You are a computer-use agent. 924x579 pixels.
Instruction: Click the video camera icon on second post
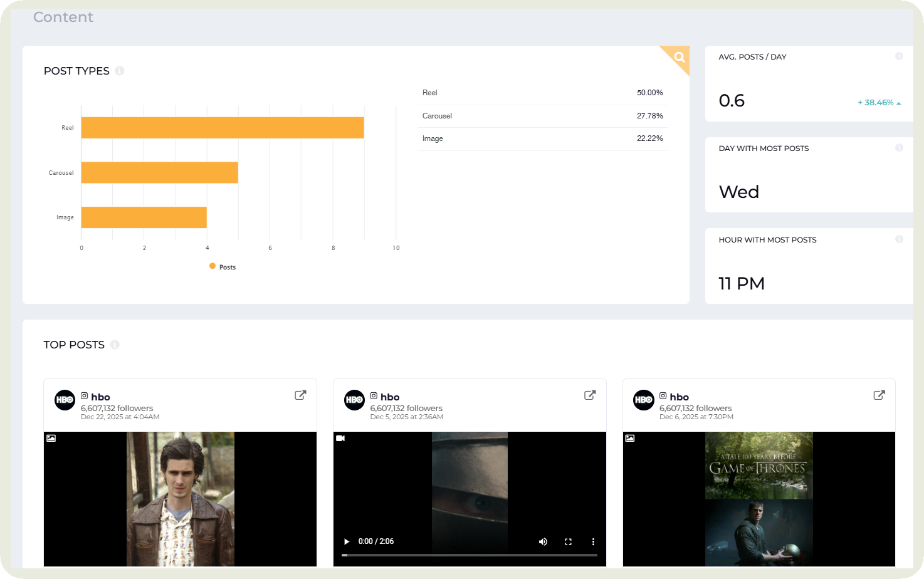click(340, 438)
